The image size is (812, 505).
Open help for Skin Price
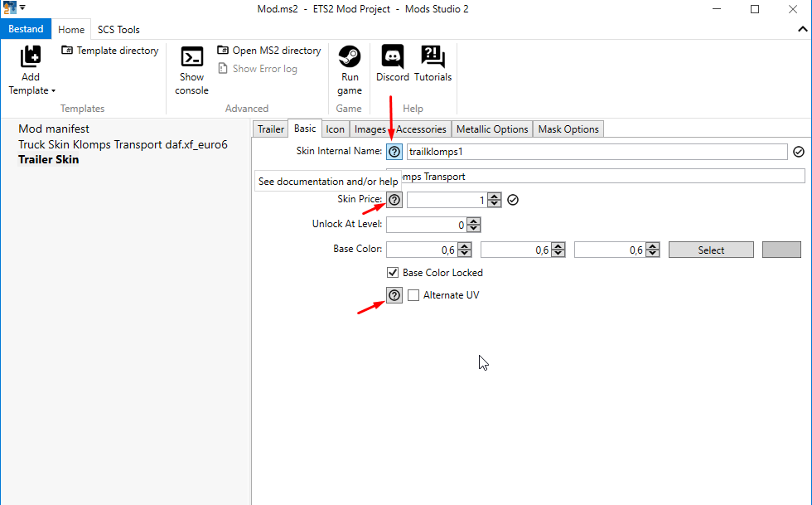point(394,199)
